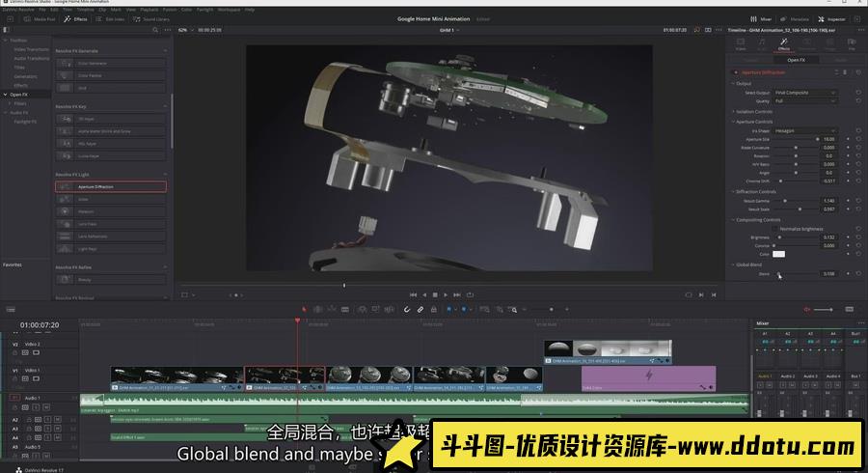Viewport: 868px width, 473px height.
Task: Toggle the Inspector panel button
Action: coord(831,19)
